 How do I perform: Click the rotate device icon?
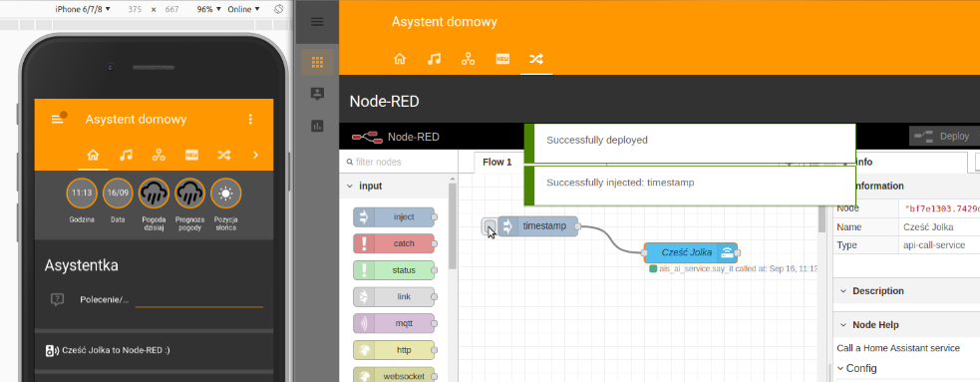point(279,9)
